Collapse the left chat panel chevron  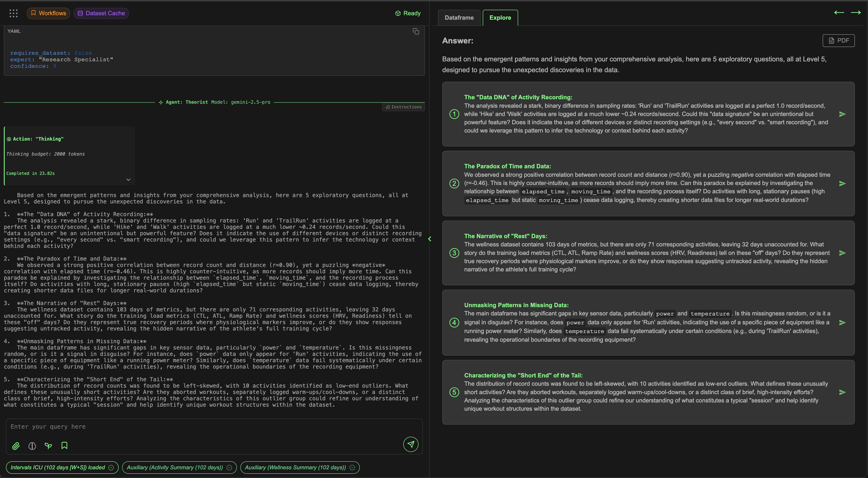430,239
